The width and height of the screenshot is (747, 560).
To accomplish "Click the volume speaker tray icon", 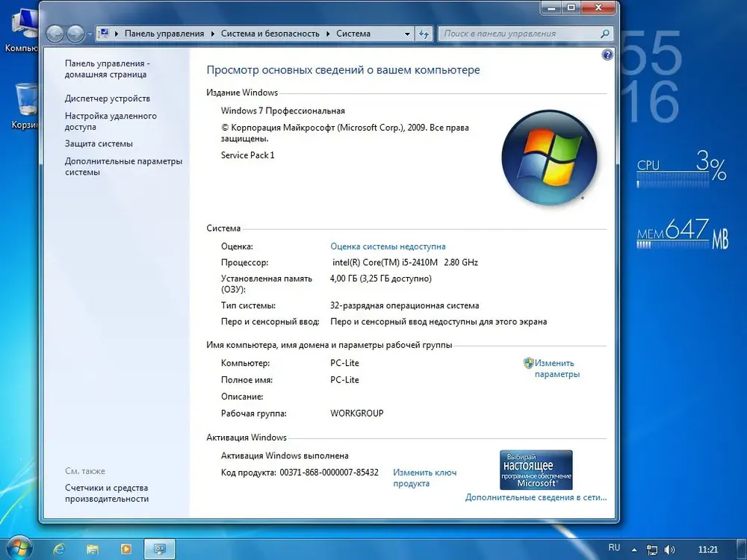I will pos(669,550).
